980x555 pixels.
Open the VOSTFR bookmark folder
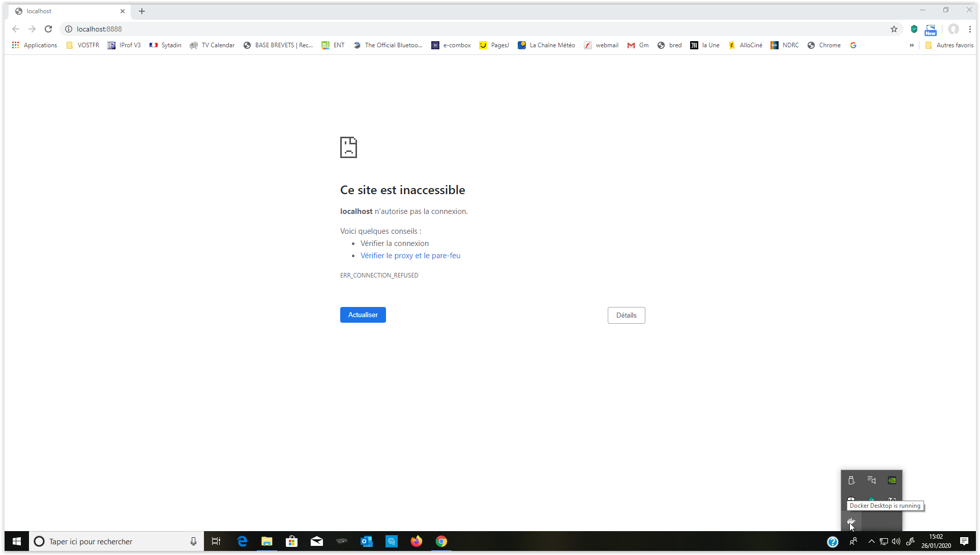click(x=82, y=45)
